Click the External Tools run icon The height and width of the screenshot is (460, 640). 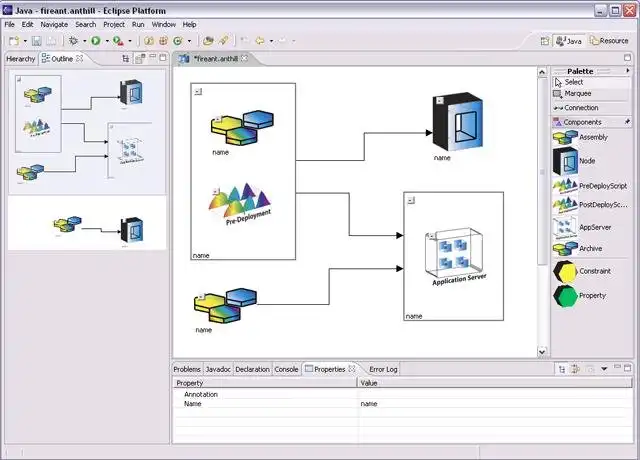[x=118, y=41]
